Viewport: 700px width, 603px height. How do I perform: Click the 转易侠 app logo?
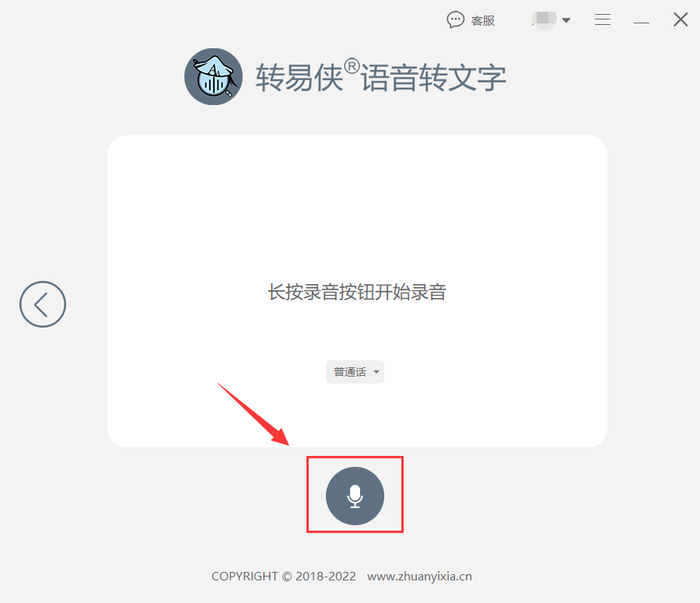[213, 77]
